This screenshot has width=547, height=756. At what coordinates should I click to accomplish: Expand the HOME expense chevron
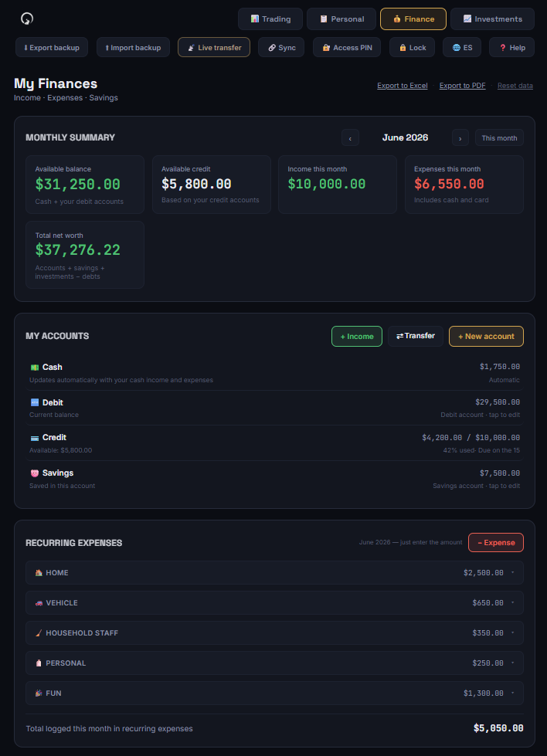[512, 573]
